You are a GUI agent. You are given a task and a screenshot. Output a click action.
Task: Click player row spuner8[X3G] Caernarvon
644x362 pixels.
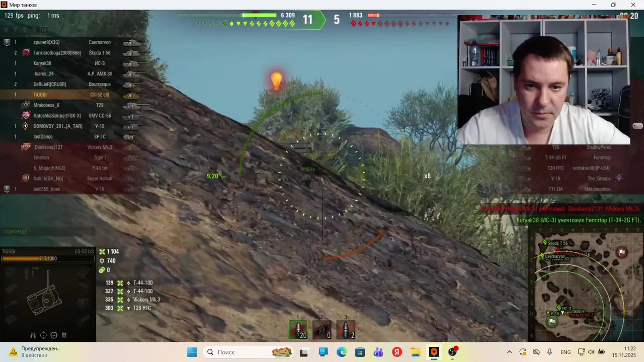pyautogui.click(x=73, y=42)
